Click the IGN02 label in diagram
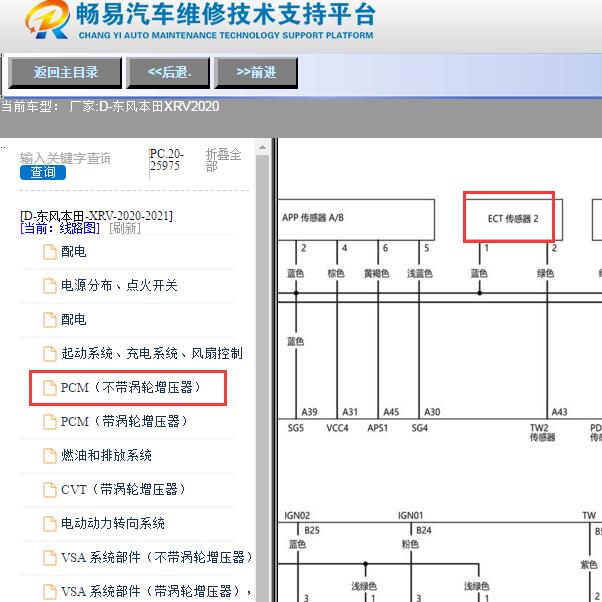 point(297,516)
